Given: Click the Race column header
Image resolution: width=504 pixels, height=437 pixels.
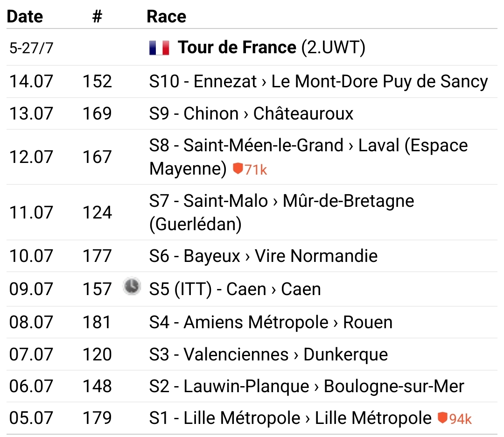Looking at the screenshot, I should pyautogui.click(x=166, y=17).
